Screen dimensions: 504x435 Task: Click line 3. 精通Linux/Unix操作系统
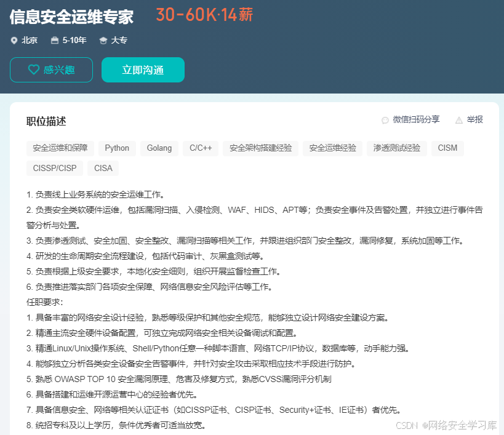click(x=218, y=349)
